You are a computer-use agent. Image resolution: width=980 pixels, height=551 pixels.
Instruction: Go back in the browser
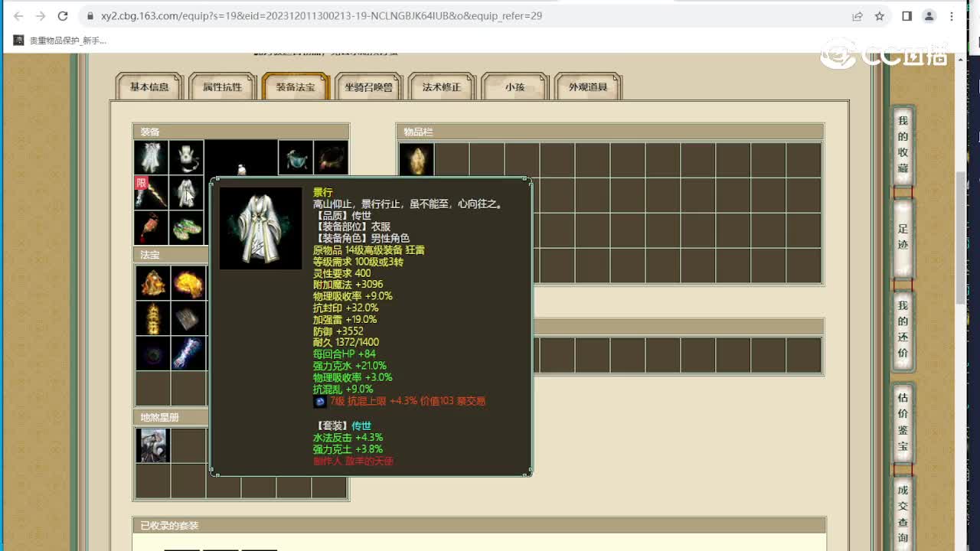[18, 16]
